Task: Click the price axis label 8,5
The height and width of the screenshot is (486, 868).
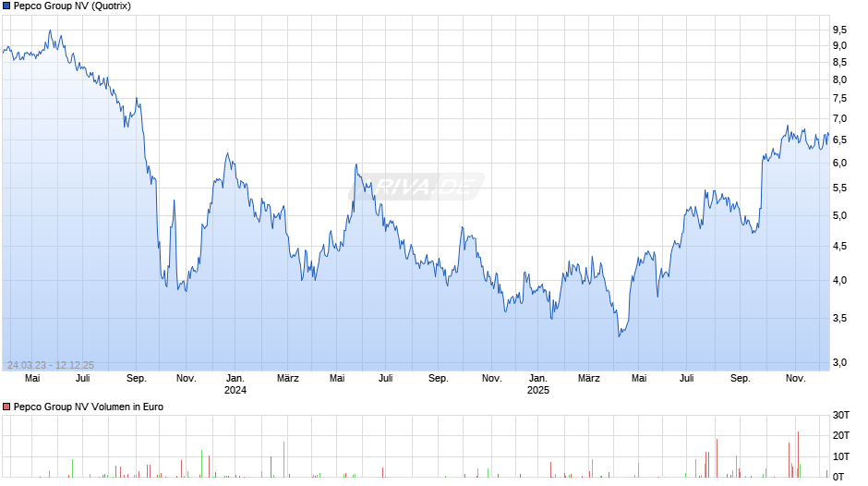Action: click(x=839, y=63)
